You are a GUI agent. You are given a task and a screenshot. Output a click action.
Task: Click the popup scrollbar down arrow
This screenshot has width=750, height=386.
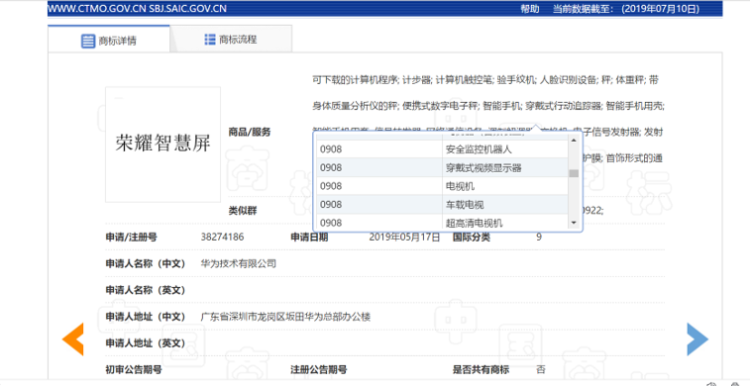tap(574, 223)
